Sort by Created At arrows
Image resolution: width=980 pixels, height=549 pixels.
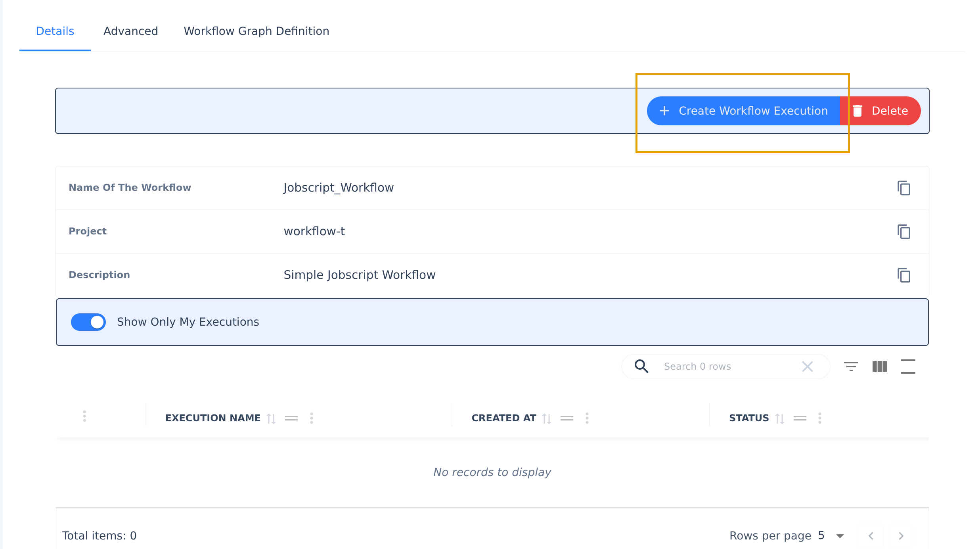(547, 418)
